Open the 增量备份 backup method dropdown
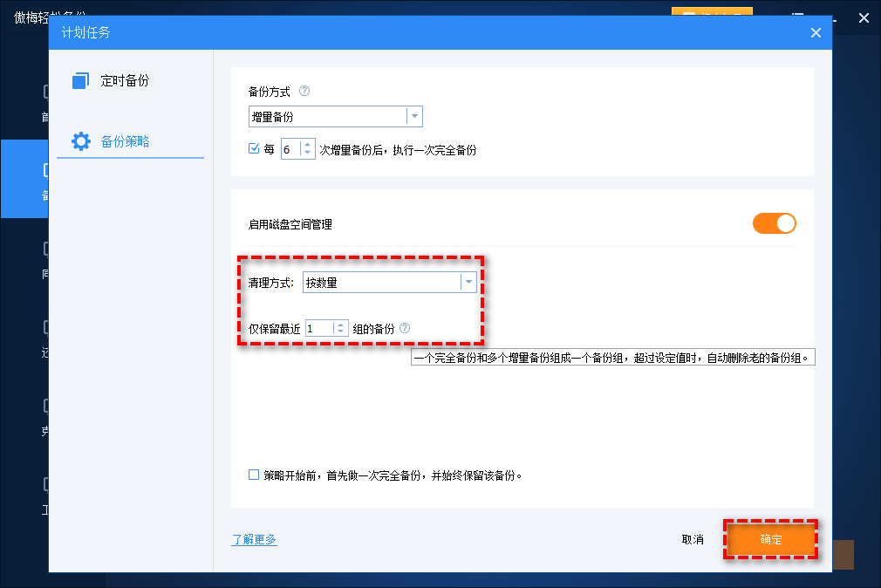 414,116
